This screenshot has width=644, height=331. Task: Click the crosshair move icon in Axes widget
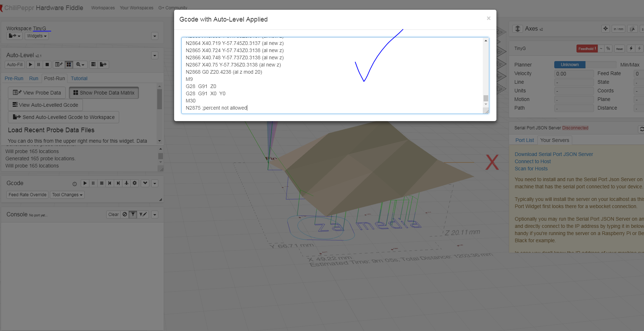[606, 29]
